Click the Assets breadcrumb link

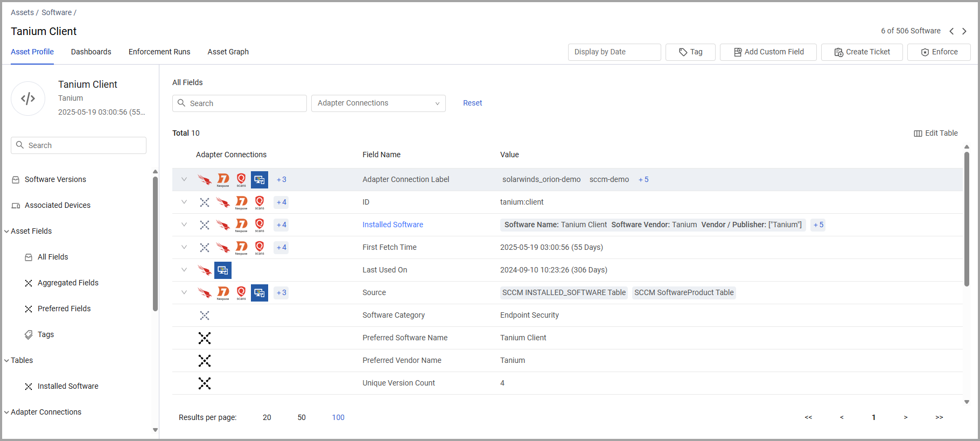coord(22,12)
